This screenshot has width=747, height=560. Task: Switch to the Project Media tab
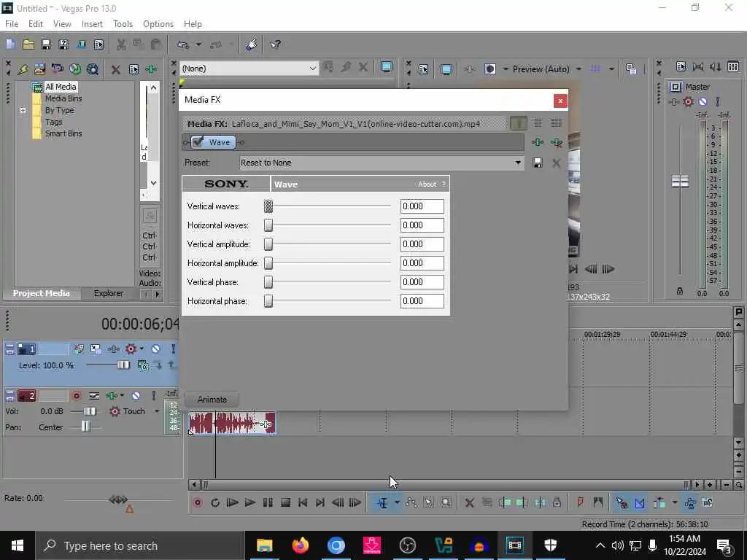point(41,293)
